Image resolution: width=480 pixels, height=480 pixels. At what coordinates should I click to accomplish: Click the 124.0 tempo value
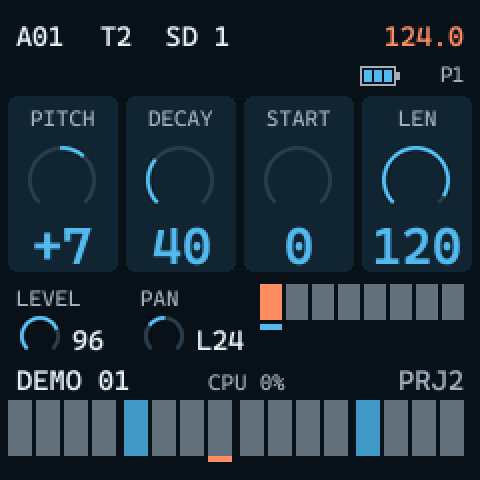coord(424,37)
